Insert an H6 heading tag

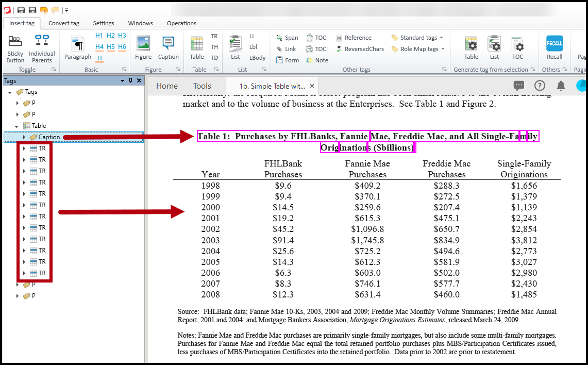(x=122, y=47)
